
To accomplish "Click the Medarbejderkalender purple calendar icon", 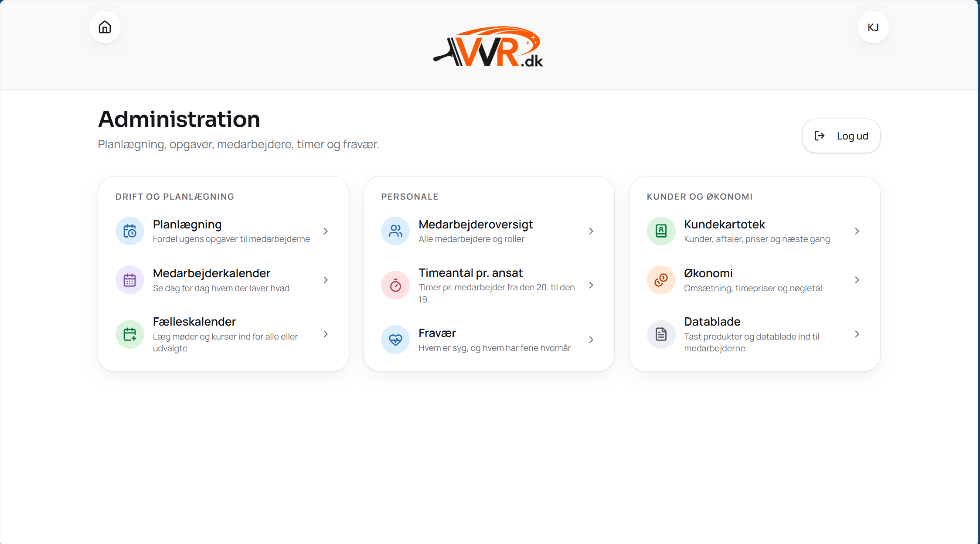I will 130,280.
